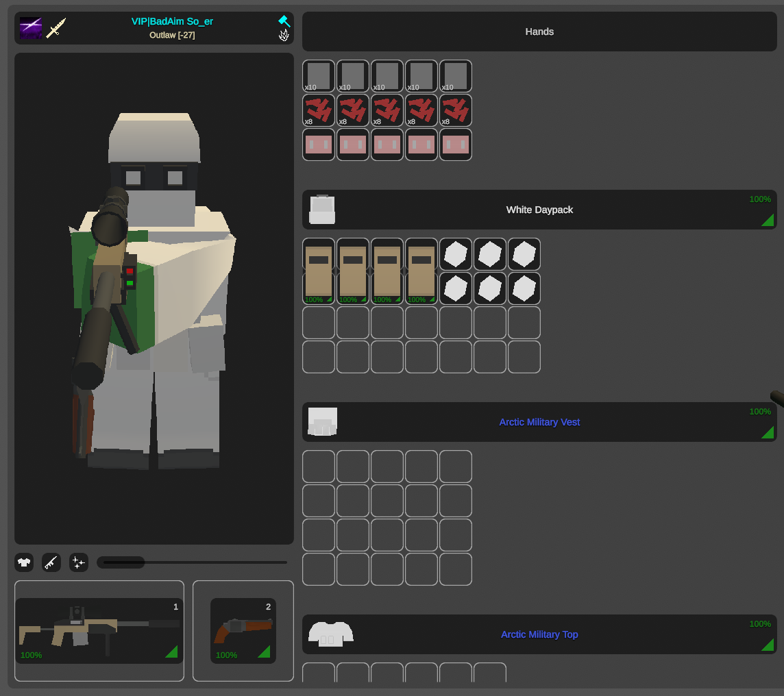This screenshot has width=784, height=696.
Task: Click the 100% durability on weapon slot 1
Action: pos(31,655)
